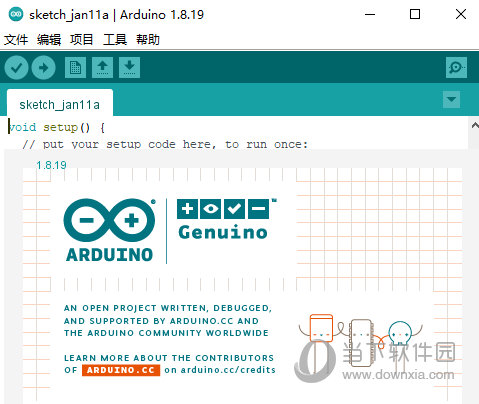Create a new sketch with New icon
Image resolution: width=479 pixels, height=404 pixels.
click(x=75, y=67)
